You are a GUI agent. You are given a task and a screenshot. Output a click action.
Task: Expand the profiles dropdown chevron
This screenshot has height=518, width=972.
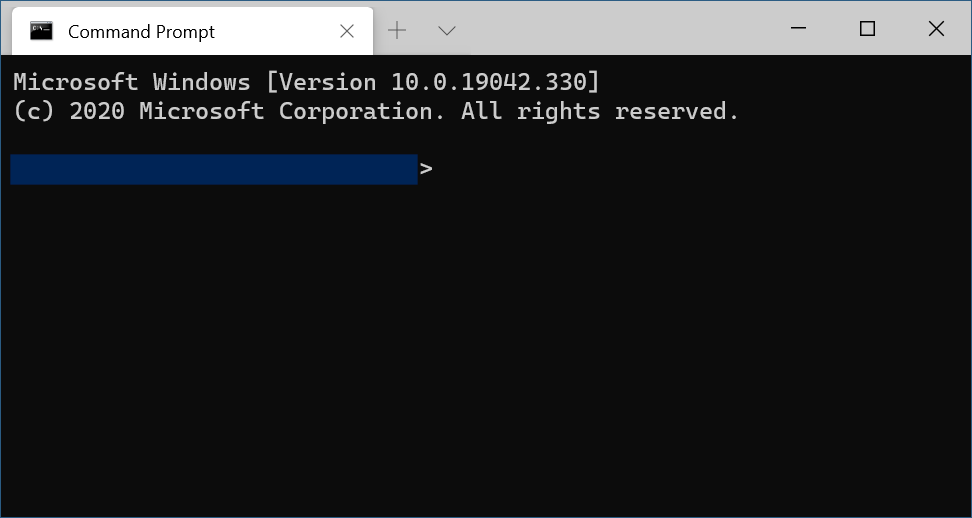pos(447,31)
